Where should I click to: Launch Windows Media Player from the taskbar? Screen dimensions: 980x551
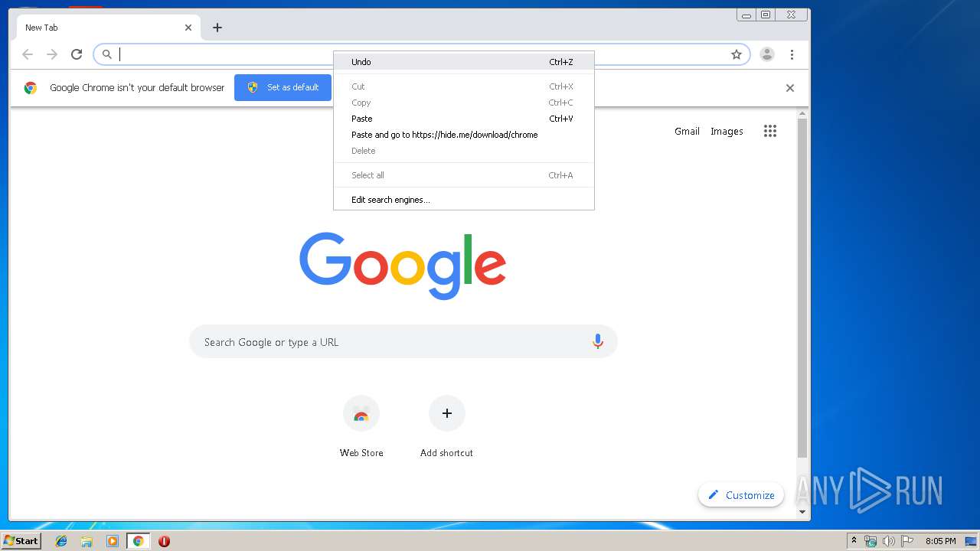(x=113, y=541)
